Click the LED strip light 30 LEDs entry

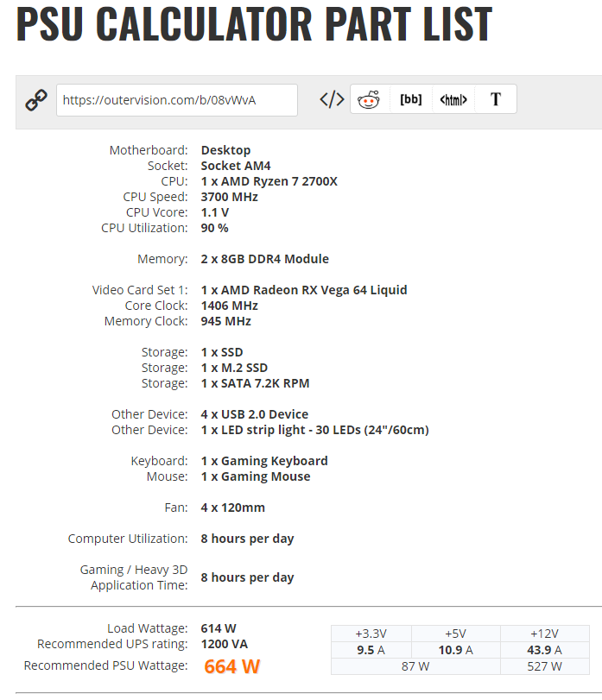pos(315,430)
